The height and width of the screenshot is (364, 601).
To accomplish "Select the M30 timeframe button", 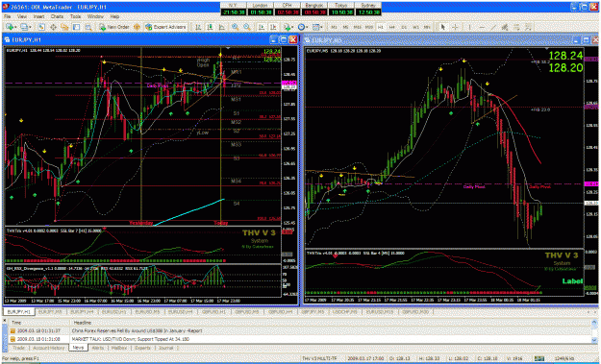I will pyautogui.click(x=369, y=27).
